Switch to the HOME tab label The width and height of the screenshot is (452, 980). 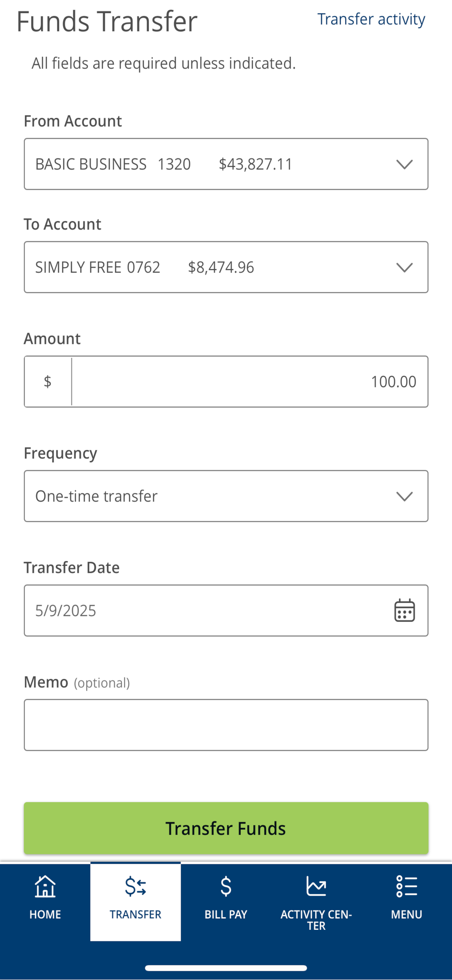pyautogui.click(x=45, y=914)
